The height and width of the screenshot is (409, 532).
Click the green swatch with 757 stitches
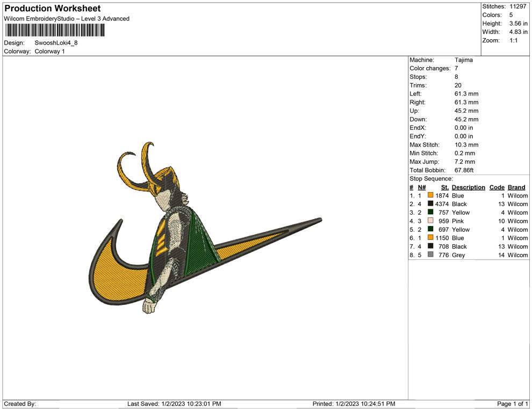[x=430, y=213]
